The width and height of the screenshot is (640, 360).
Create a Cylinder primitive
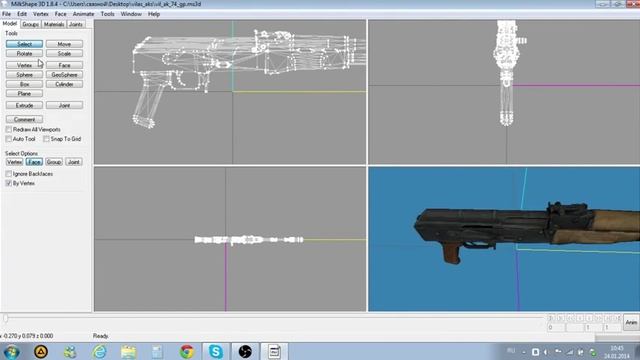64,84
